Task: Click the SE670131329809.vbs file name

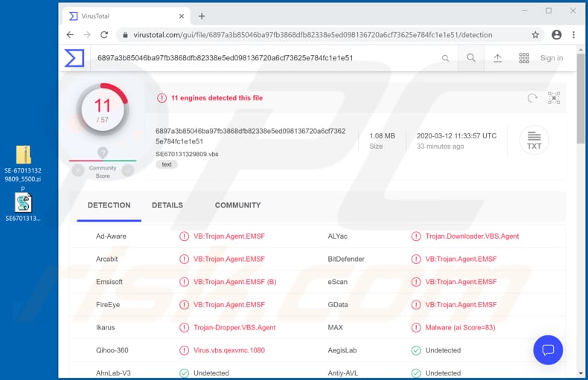Action: click(187, 154)
